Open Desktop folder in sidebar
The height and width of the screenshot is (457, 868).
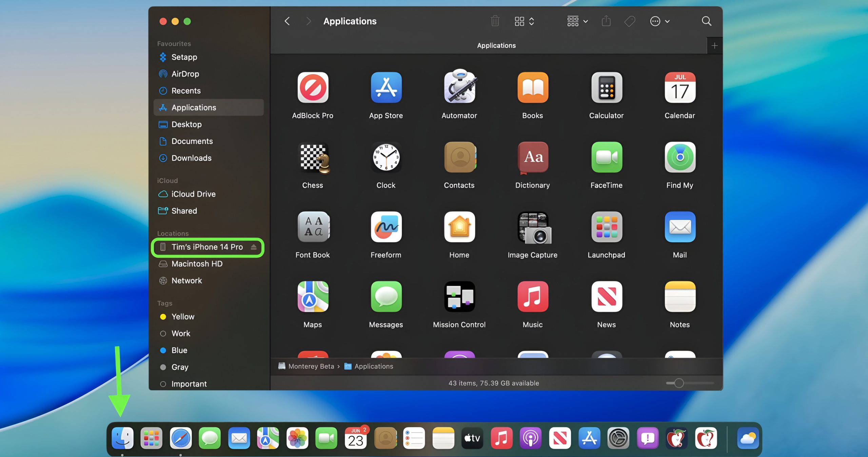[x=209, y=124]
